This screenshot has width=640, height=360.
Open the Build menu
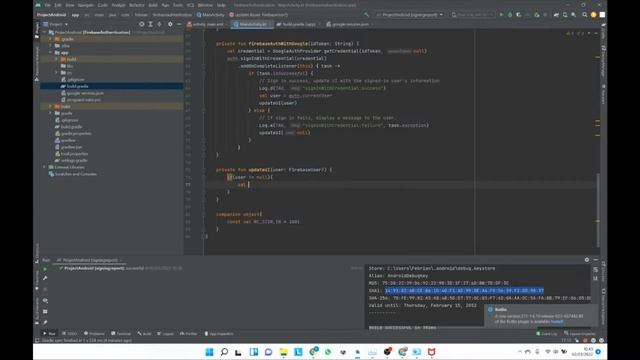pyautogui.click(x=153, y=5)
